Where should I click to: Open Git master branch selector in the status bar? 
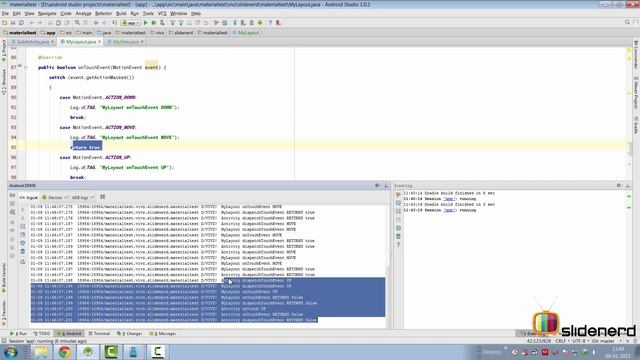(x=603, y=341)
